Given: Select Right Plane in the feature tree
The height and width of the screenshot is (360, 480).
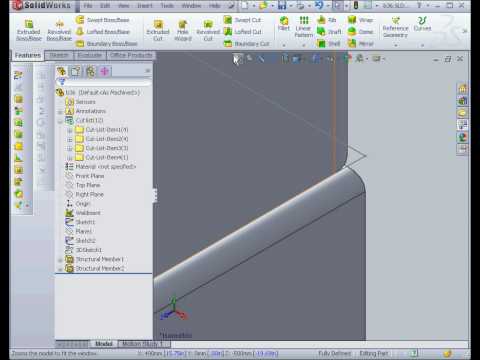Looking at the screenshot, I should 85,194.
